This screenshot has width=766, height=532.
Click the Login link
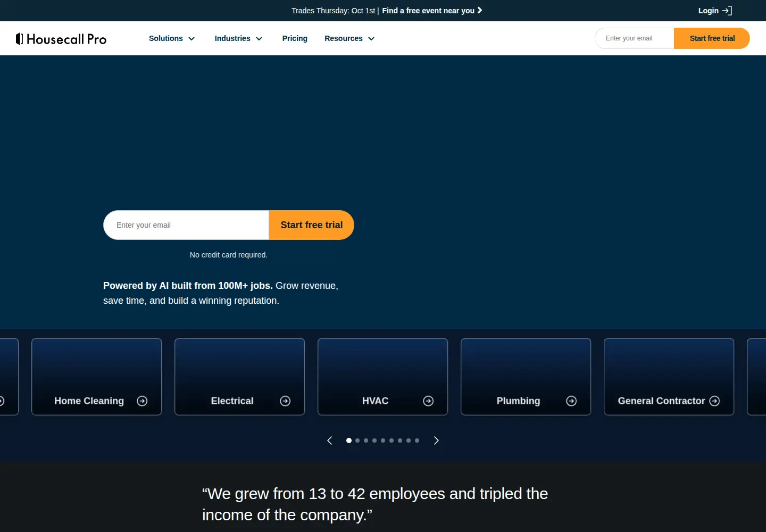click(709, 11)
